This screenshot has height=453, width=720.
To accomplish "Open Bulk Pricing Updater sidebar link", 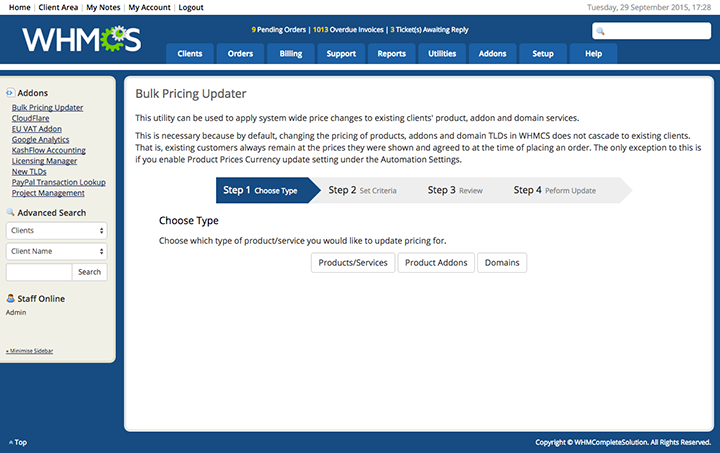I will [x=47, y=107].
